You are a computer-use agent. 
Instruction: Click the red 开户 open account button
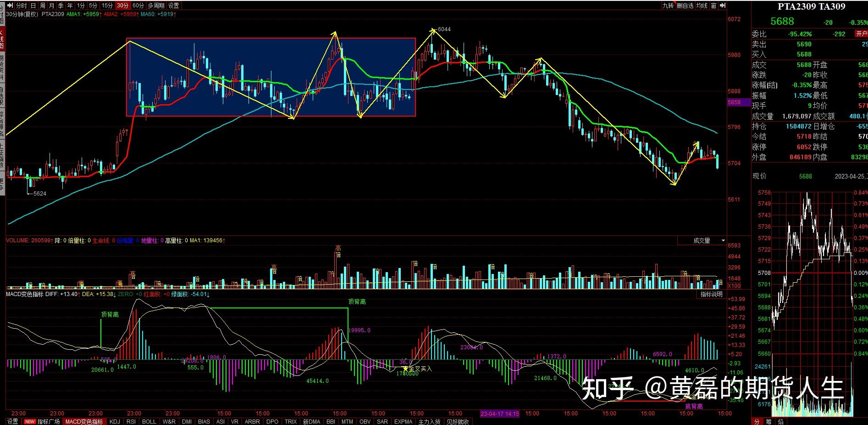861,34
